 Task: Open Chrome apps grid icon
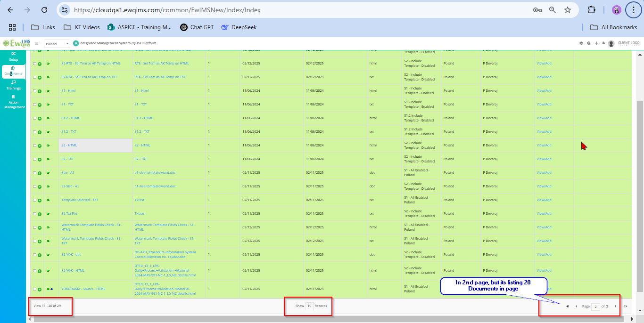12,27
